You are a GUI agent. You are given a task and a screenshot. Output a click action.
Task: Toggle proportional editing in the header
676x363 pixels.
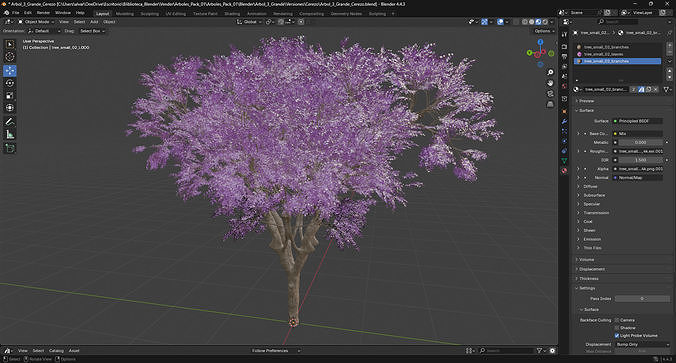pyautogui.click(x=301, y=22)
